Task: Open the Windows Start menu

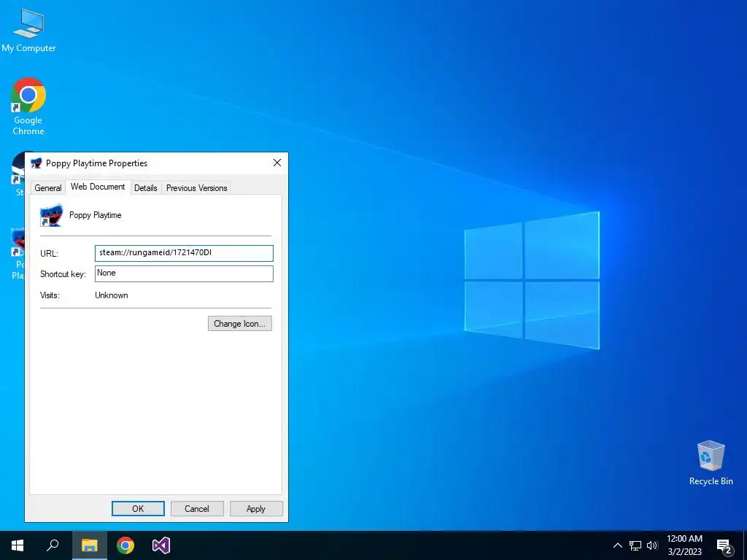Action: (x=18, y=545)
